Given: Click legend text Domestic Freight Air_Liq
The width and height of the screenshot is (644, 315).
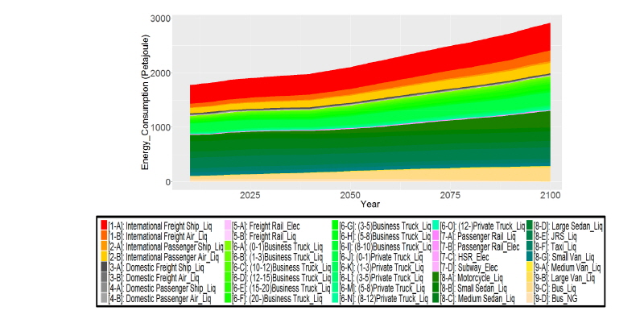Looking at the screenshot, I should pyautogui.click(x=163, y=278).
